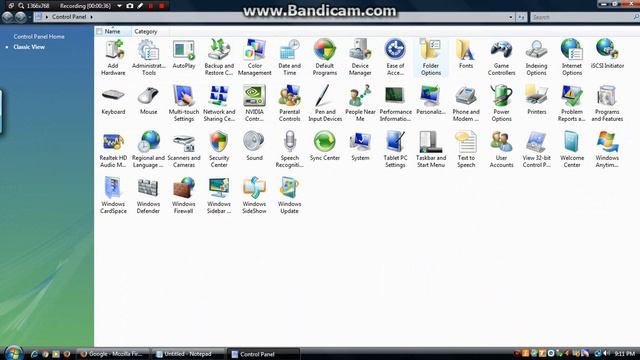Open Windows Update
The width and height of the screenshot is (640, 360).
tap(289, 196)
